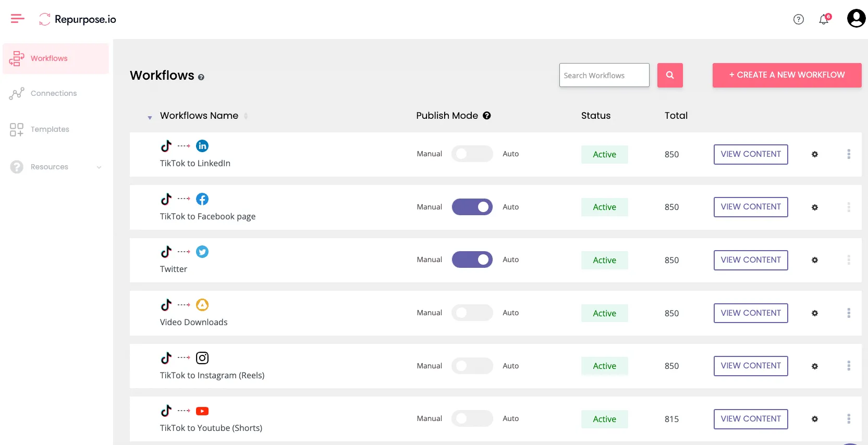This screenshot has height=445, width=868.
Task: Open Templates in the sidebar
Action: [x=50, y=129]
